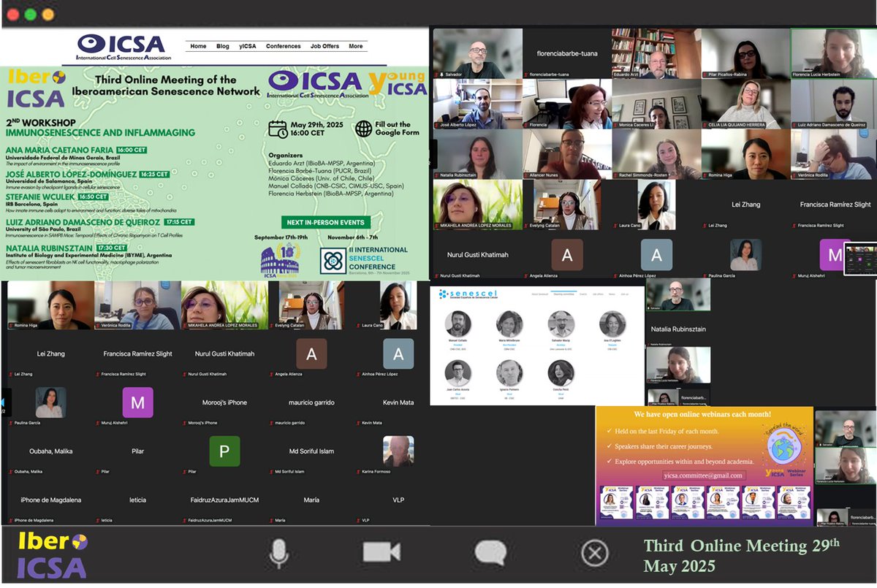The height and width of the screenshot is (588, 877).
Task: Click Juan Carlos Acosta's portrait on the Senescel site
Action: pos(458,373)
